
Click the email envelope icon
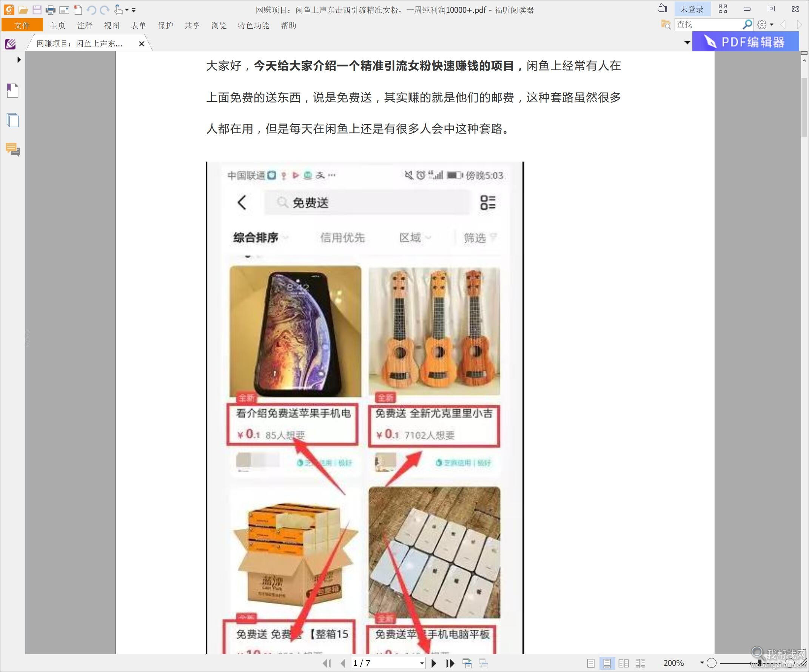[x=64, y=10]
